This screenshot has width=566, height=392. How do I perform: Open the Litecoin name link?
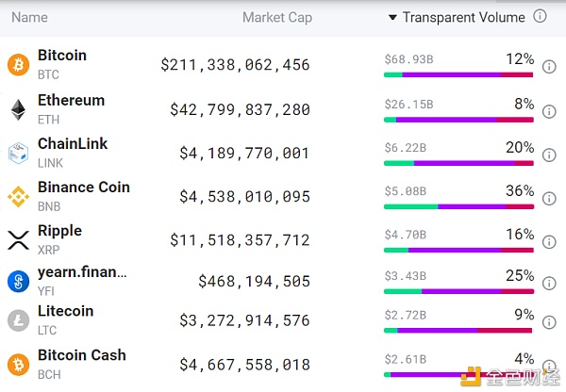(x=66, y=311)
